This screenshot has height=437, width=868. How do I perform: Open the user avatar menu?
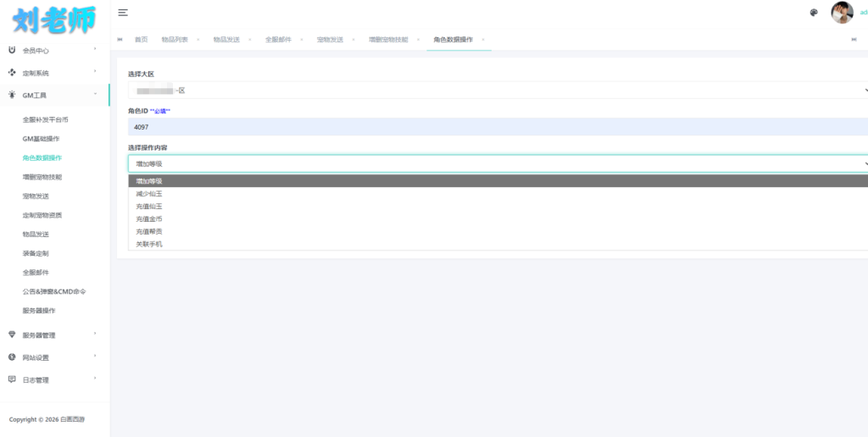tap(842, 13)
